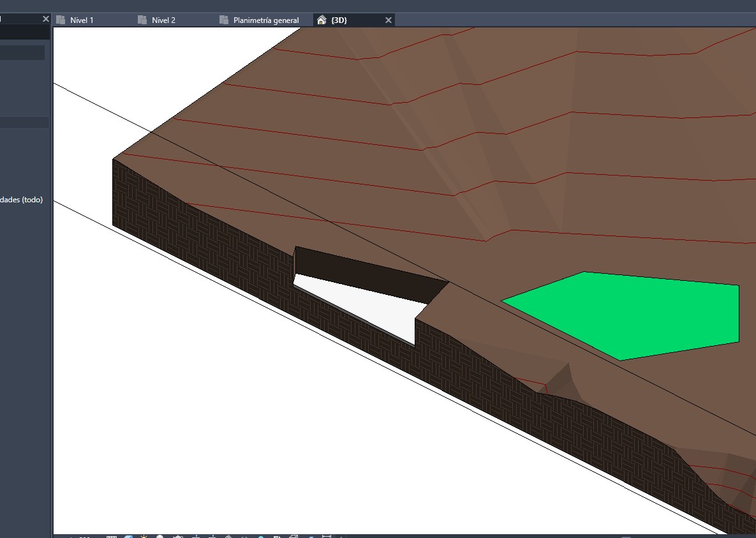Click the second field in the left panel

click(22, 52)
